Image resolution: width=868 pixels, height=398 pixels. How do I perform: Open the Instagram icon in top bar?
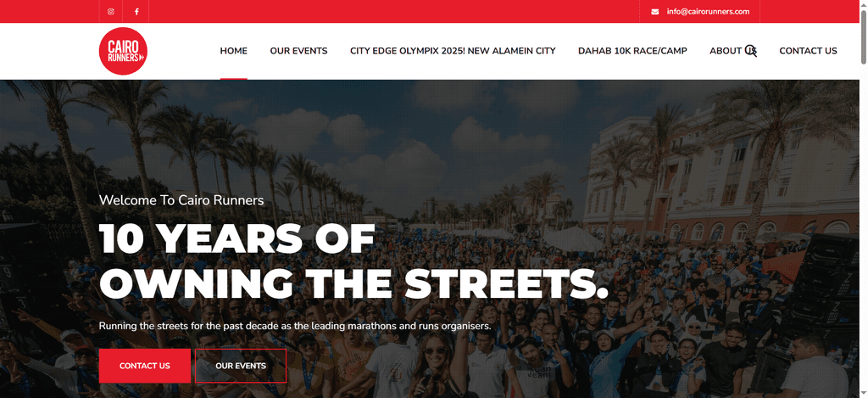111,12
